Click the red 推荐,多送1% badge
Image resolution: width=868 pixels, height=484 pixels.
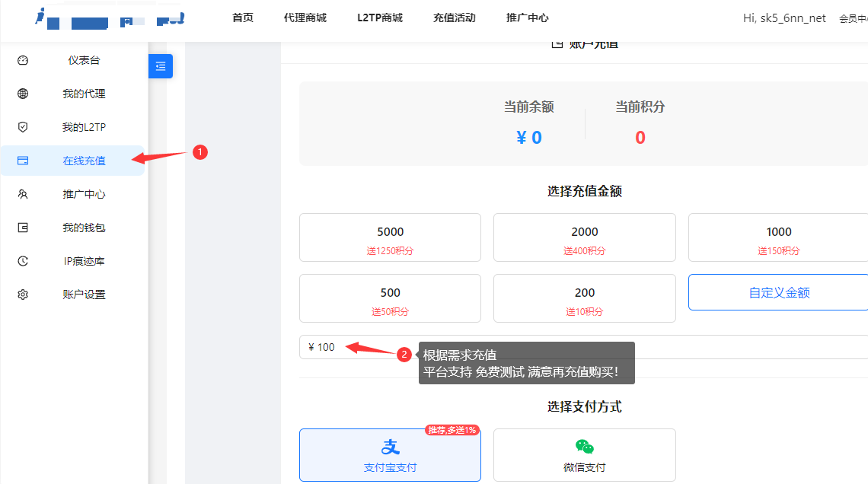[451, 429]
